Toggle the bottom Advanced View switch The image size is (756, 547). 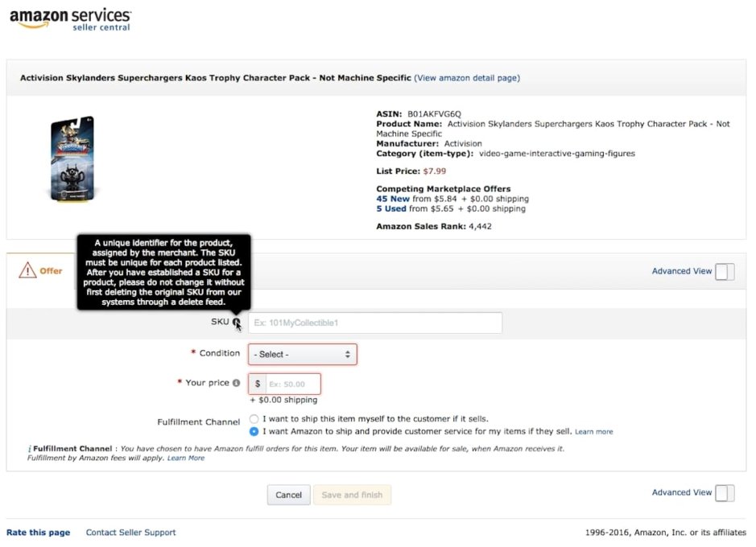tap(724, 492)
